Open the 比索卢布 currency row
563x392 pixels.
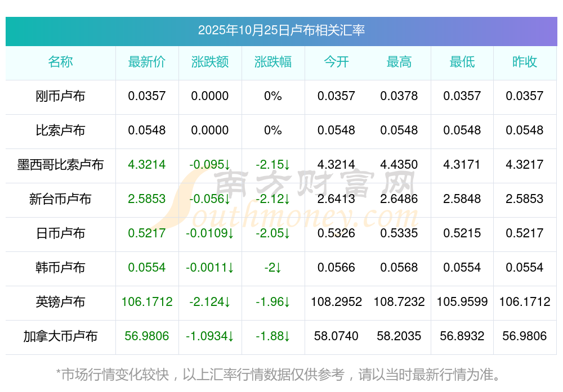(x=60, y=130)
